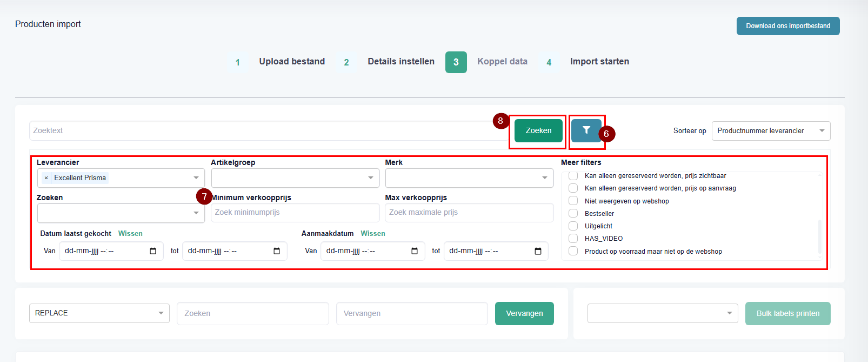
Task: Go to Upload bestand step
Action: point(292,62)
